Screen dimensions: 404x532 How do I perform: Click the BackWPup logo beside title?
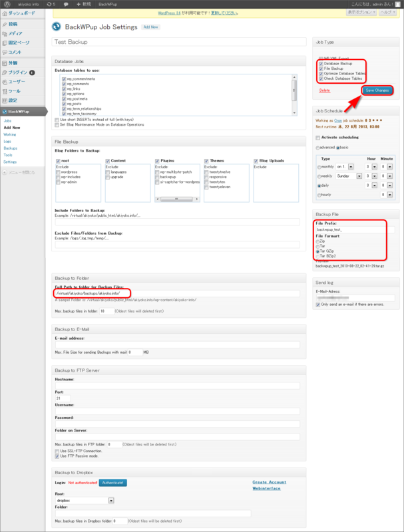coord(57,27)
